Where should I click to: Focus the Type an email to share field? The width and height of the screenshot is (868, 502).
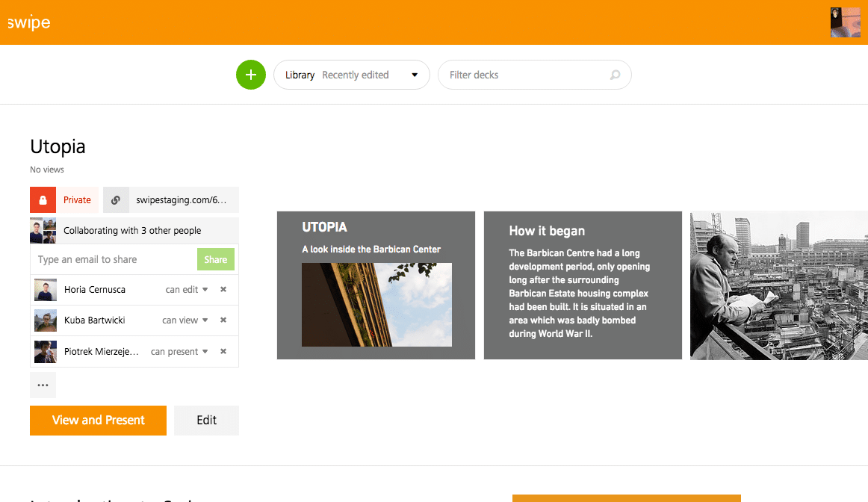click(x=114, y=259)
